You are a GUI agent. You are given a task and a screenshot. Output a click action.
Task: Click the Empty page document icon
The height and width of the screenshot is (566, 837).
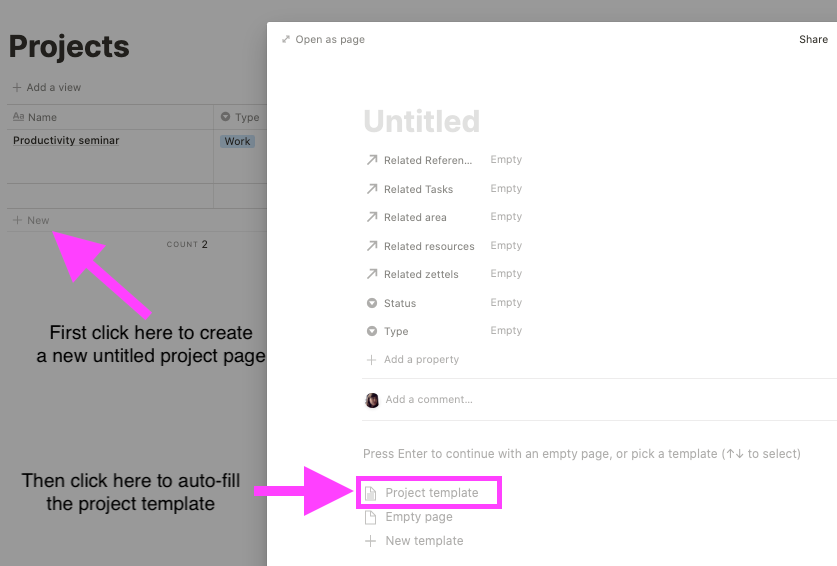371,517
